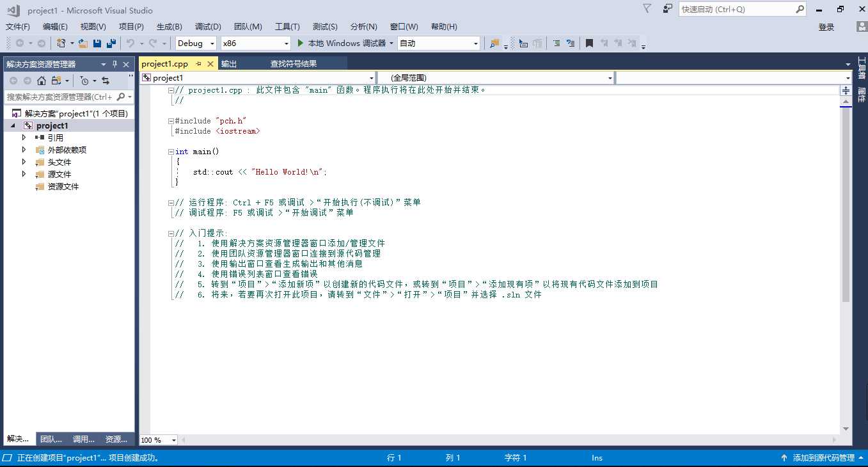Click the Navigate Forward toolbar icon
The width and height of the screenshot is (868, 467).
(42, 44)
